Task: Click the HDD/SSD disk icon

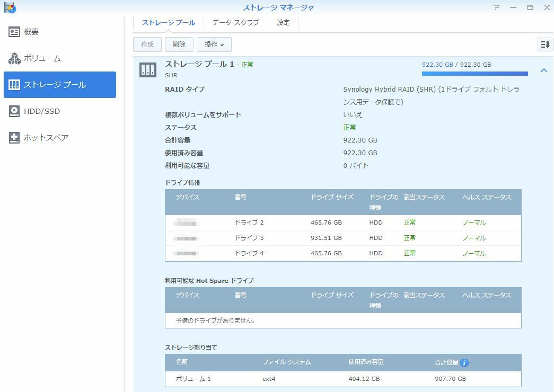Action: (x=14, y=111)
